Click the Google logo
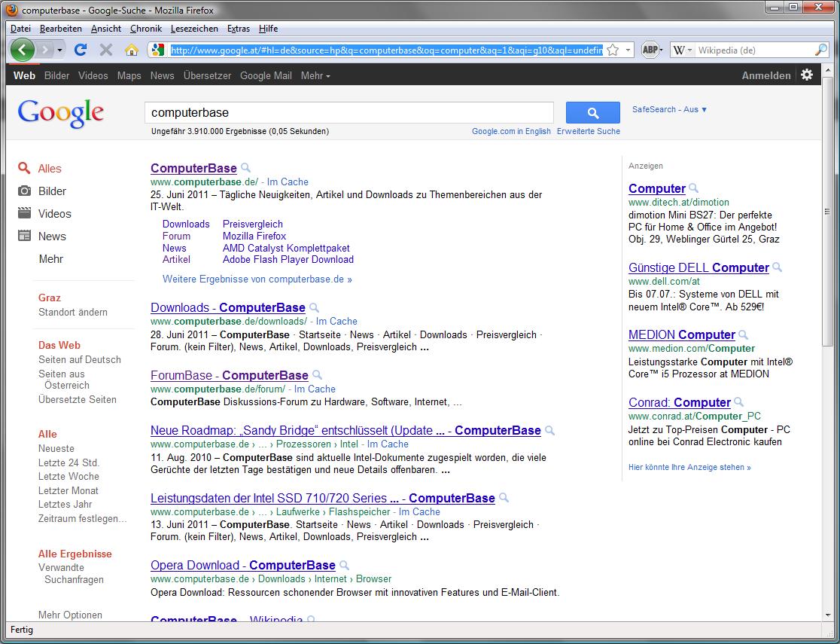840x644 pixels. (60, 114)
